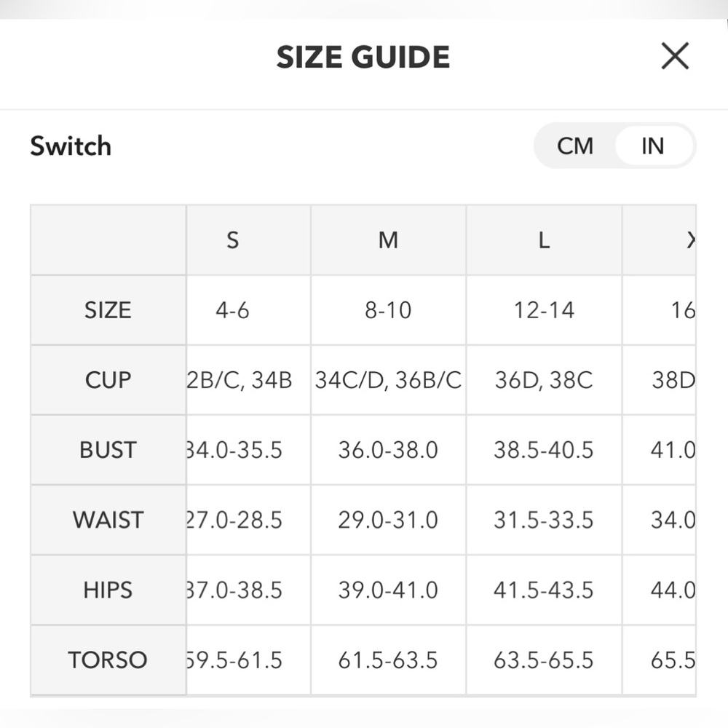728x728 pixels.
Task: Click the 39.0-41.0 hips cell
Action: tap(388, 590)
